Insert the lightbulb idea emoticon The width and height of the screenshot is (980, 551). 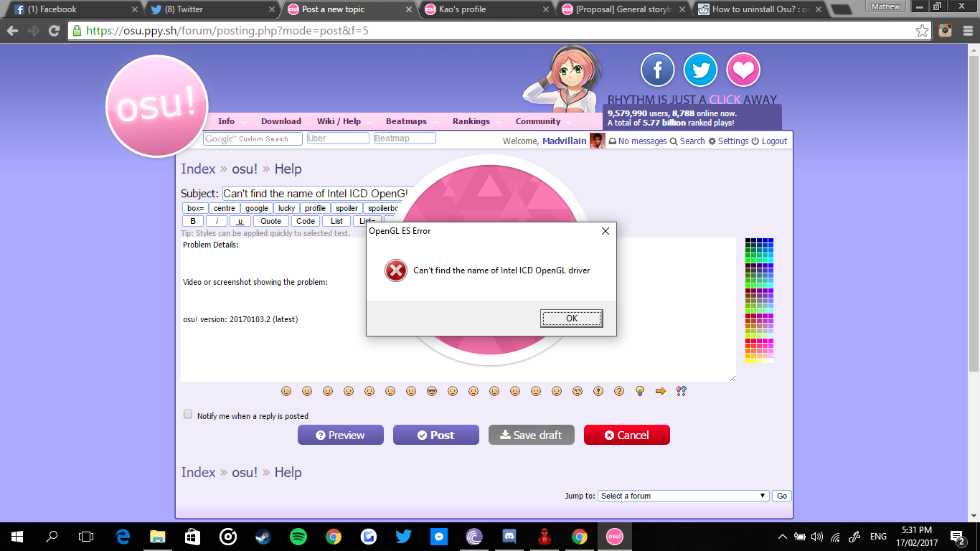point(640,391)
